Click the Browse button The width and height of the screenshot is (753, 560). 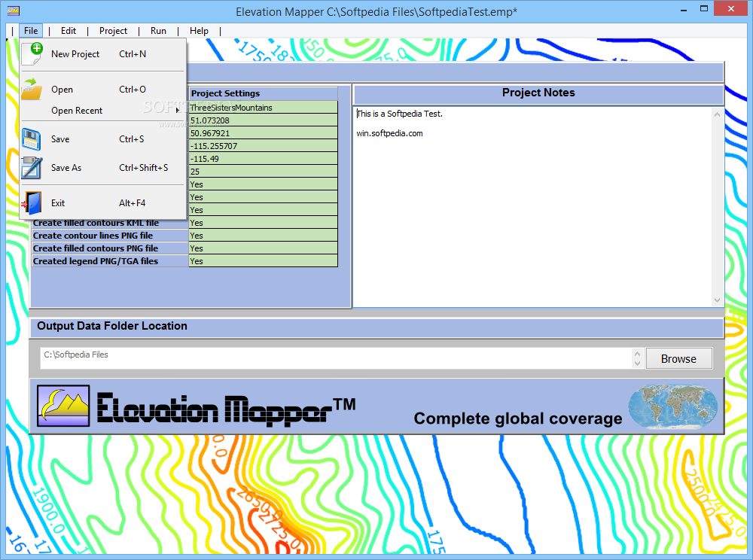(678, 358)
